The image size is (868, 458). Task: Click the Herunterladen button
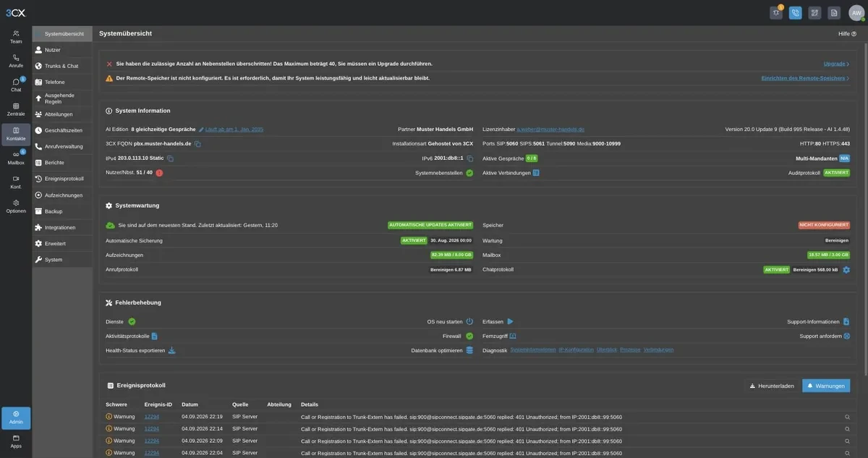pos(772,386)
